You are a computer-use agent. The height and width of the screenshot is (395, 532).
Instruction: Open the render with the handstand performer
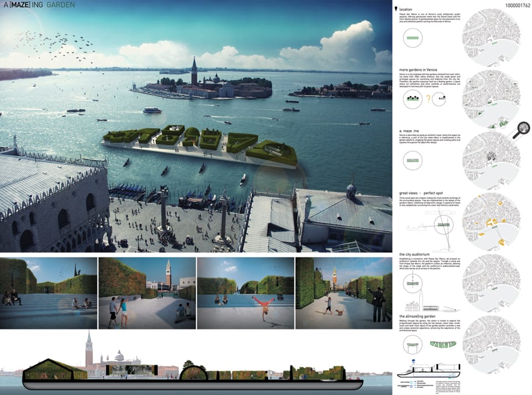tap(245, 293)
